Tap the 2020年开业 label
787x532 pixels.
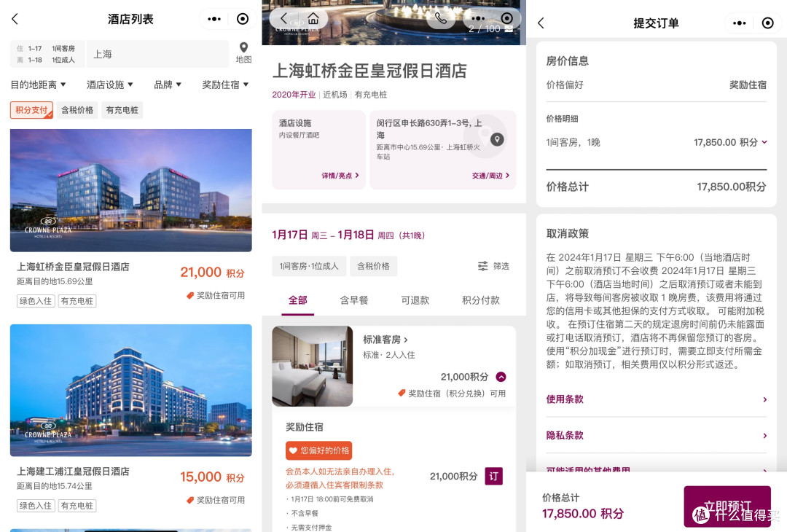pos(294,95)
